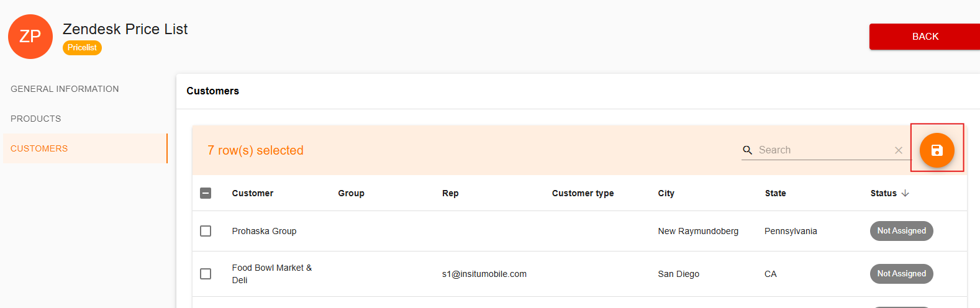Check the Prohaska Group row checkbox
The width and height of the screenshot is (980, 308).
(x=206, y=231)
